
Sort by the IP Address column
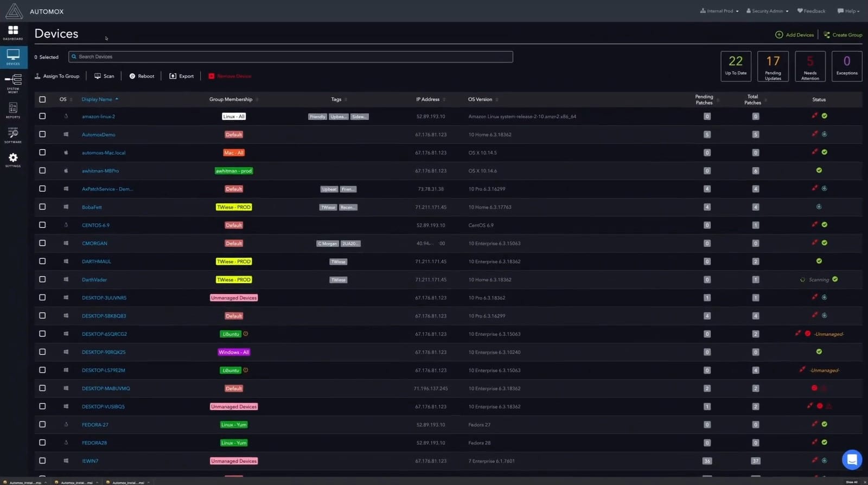click(x=431, y=99)
